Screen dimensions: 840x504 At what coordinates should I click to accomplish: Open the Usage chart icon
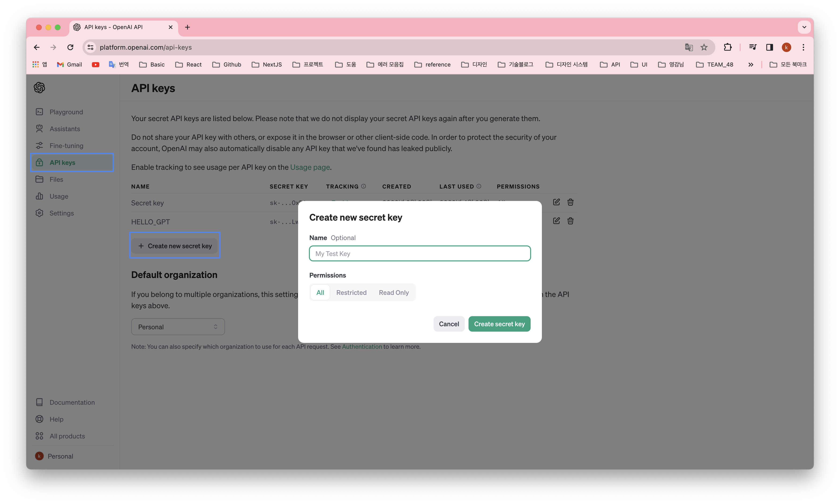click(x=39, y=196)
